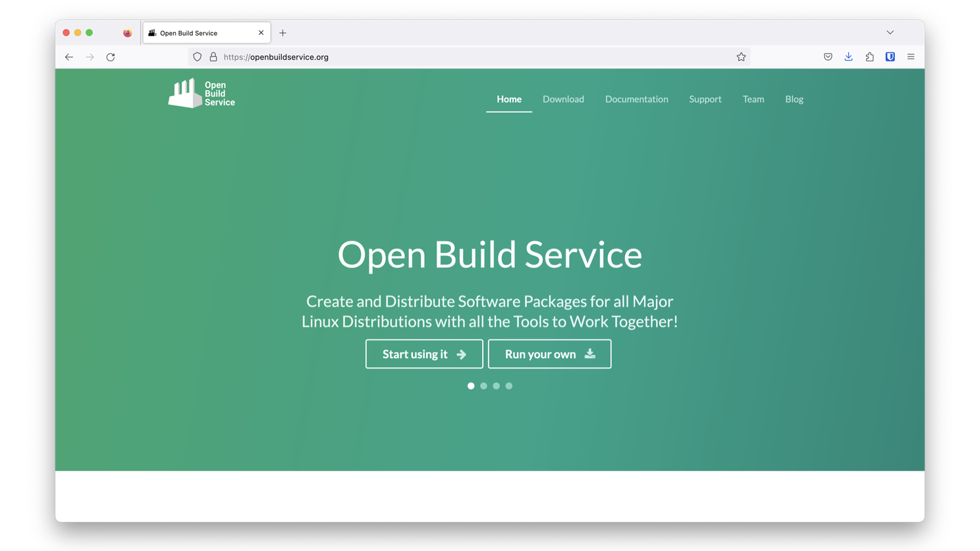Open the Documentation navigation item

click(x=636, y=99)
